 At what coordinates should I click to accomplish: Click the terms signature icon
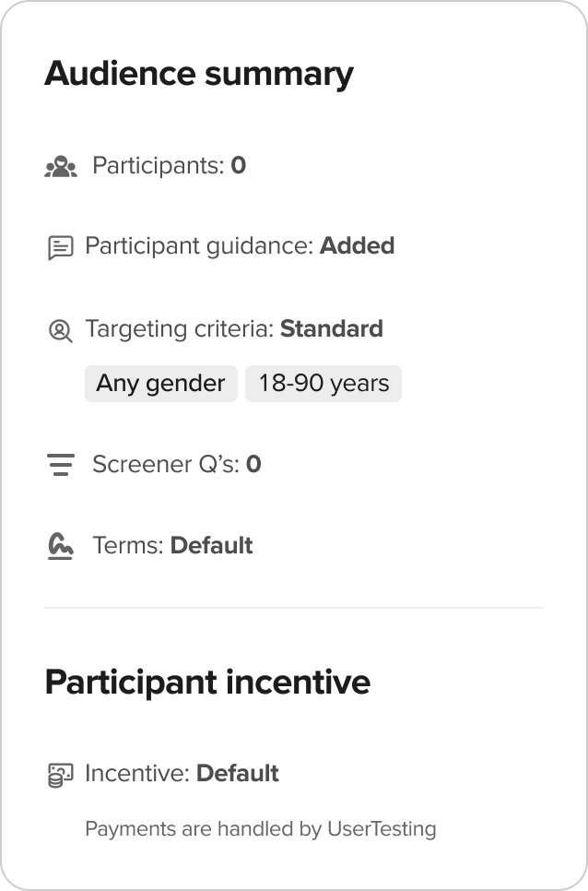click(60, 547)
